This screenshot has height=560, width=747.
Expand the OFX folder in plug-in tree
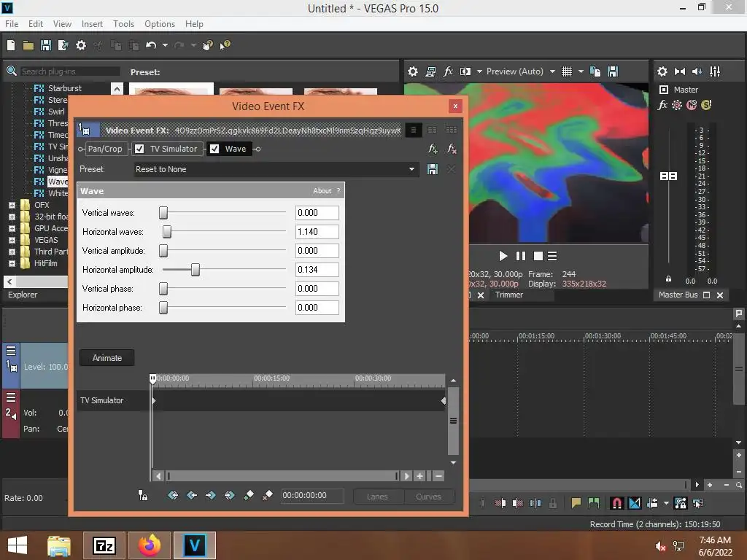(12, 205)
